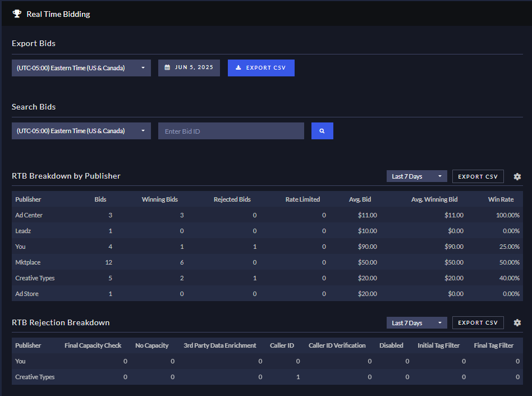Click the Disabled column header
Viewport: 532px width, 396px height.
point(391,345)
